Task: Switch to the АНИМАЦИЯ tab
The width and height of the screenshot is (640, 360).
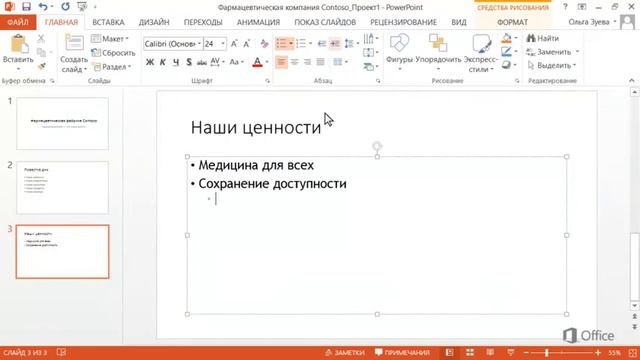Action: click(x=258, y=22)
